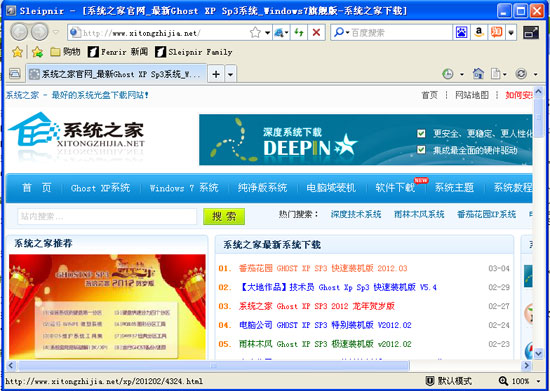Click the Baidu search input field
Screen dimensions: 550x391
click(401, 33)
